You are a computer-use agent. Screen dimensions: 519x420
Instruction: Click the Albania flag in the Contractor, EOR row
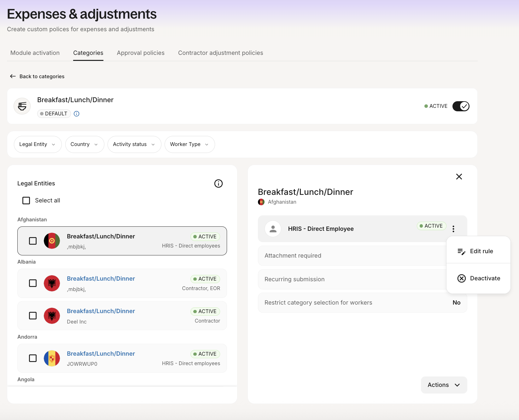click(52, 283)
